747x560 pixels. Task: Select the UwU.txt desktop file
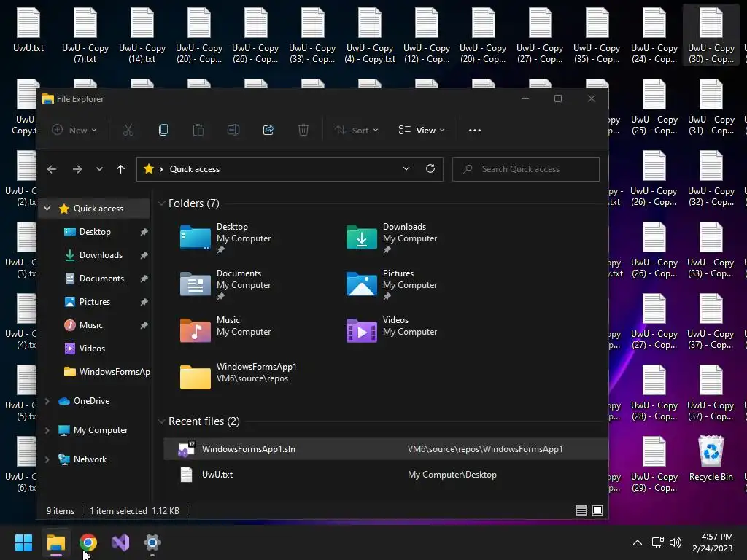(x=28, y=29)
